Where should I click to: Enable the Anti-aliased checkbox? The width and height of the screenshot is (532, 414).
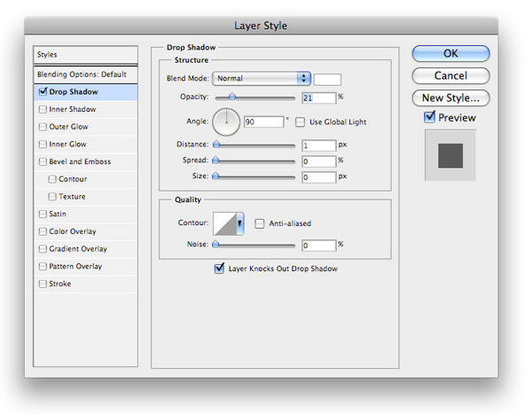pyautogui.click(x=260, y=223)
